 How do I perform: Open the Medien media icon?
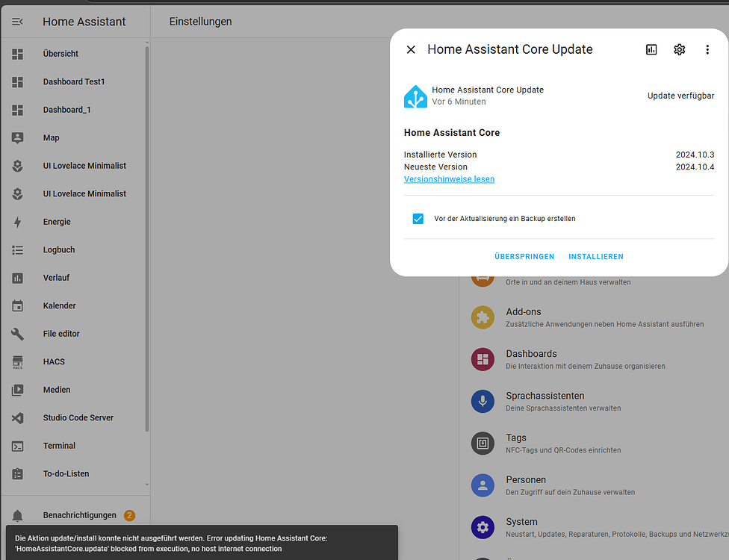tap(17, 390)
